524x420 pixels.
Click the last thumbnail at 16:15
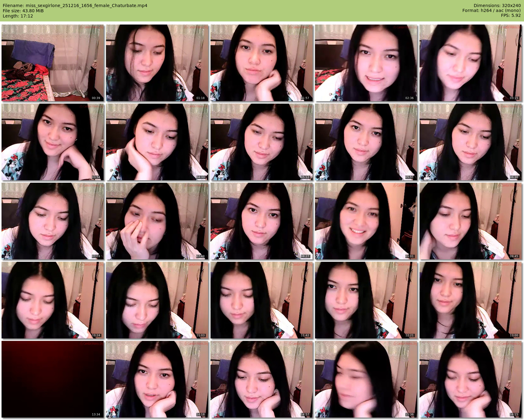click(x=470, y=379)
